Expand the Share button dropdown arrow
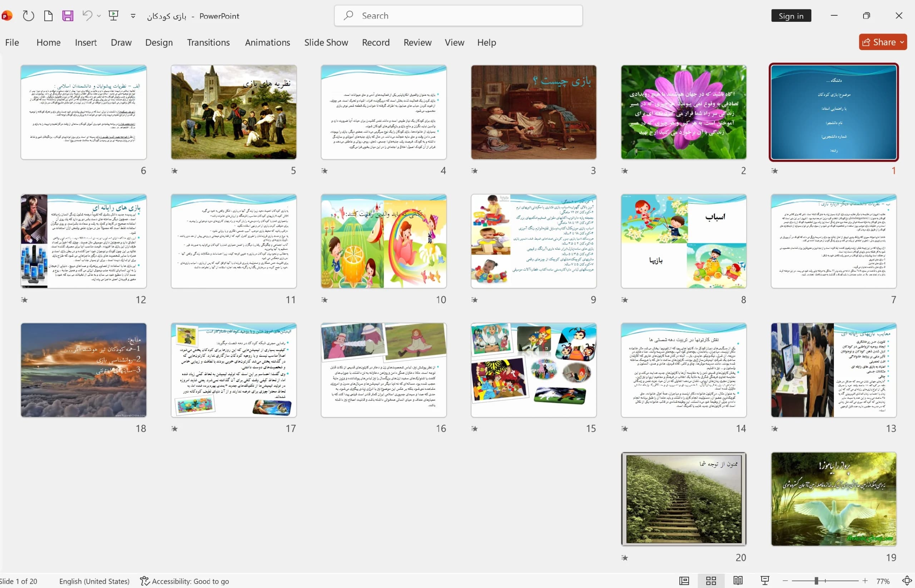The width and height of the screenshot is (915, 588). coord(902,42)
